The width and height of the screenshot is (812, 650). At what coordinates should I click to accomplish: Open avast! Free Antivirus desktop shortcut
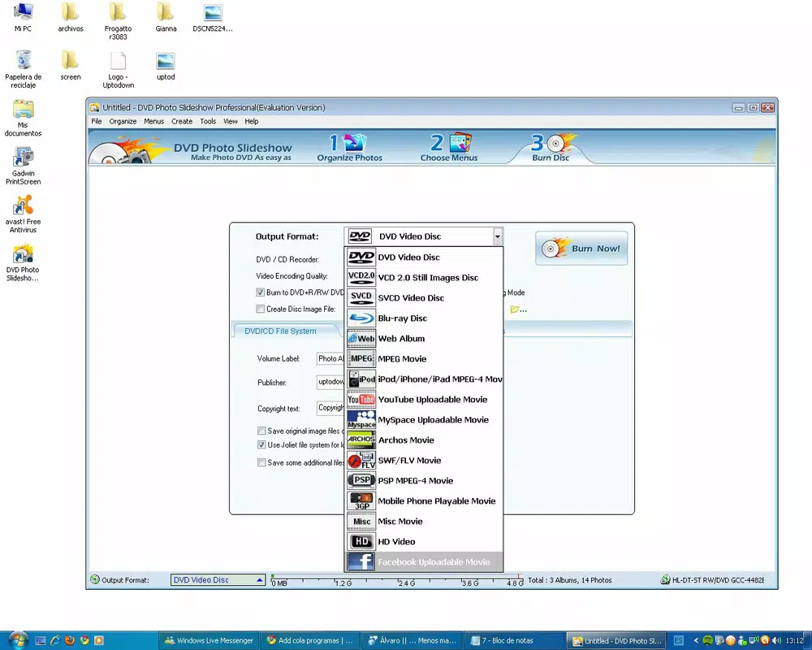[x=23, y=214]
